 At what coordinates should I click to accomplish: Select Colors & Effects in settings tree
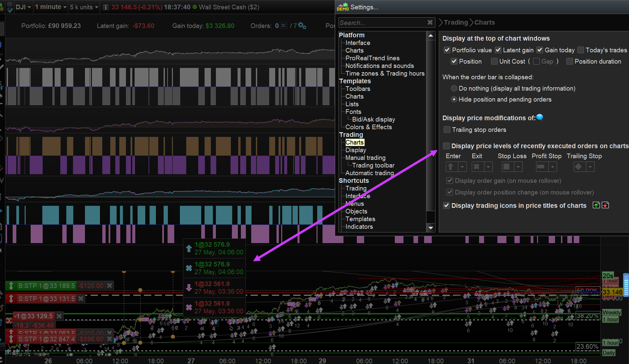[368, 127]
